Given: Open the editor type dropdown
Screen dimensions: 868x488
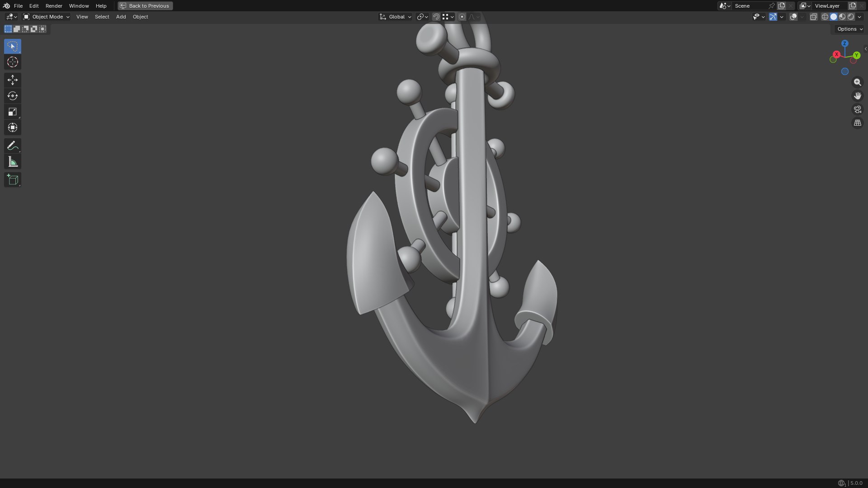Looking at the screenshot, I should [x=11, y=17].
